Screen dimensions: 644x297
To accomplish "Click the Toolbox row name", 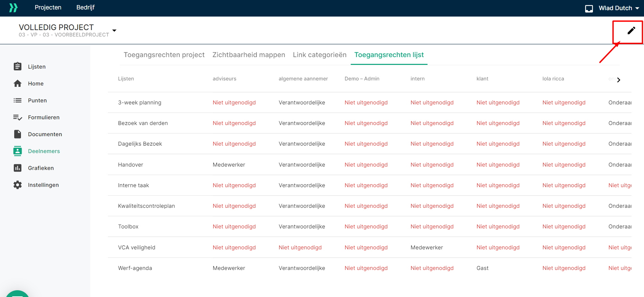I will coord(128,226).
